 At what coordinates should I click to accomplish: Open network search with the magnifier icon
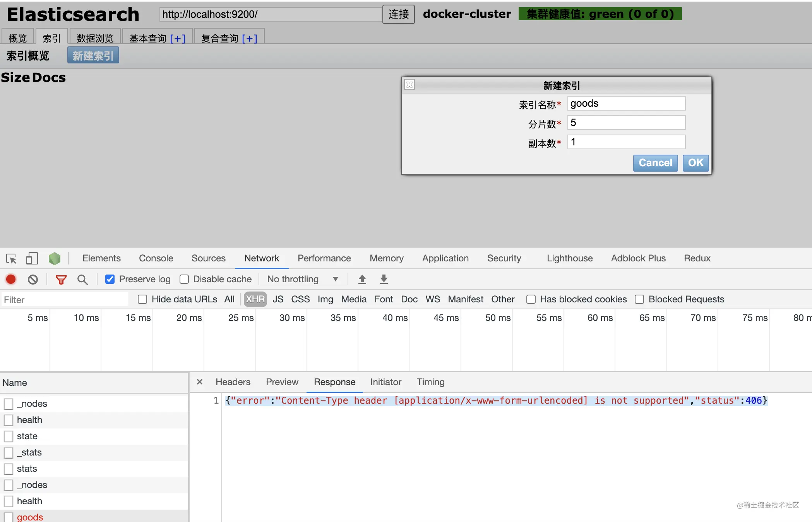click(x=82, y=279)
